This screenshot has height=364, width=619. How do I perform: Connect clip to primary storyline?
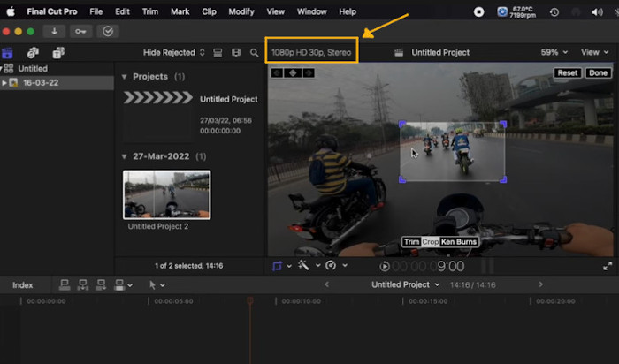click(x=65, y=284)
